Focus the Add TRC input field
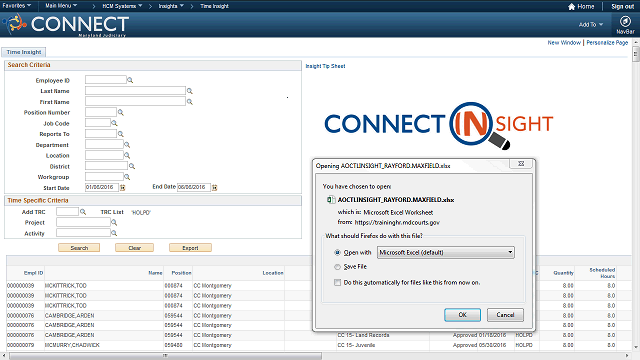Screen dimensions: 640x360 (67, 211)
